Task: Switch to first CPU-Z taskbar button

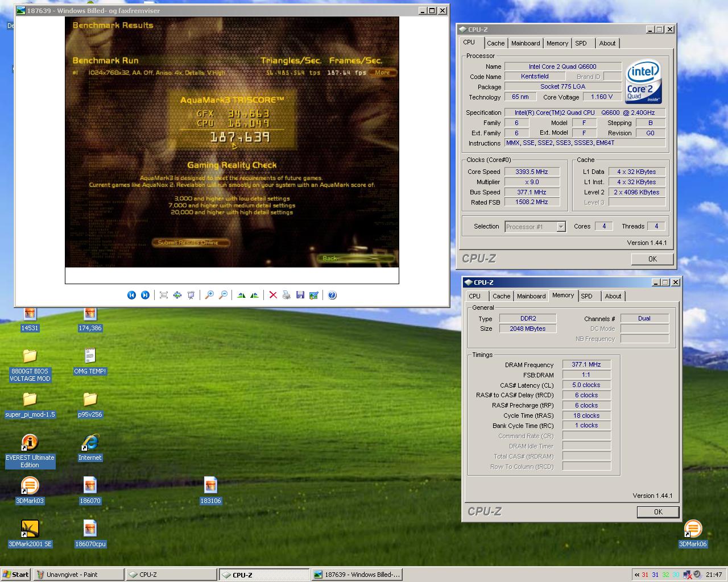Action: [x=171, y=575]
